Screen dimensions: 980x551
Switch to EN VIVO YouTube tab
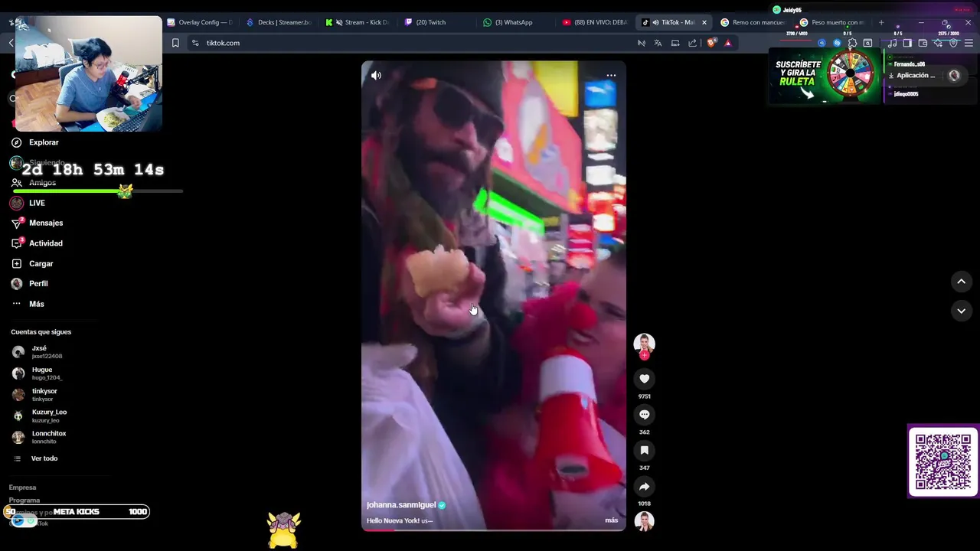(596, 22)
